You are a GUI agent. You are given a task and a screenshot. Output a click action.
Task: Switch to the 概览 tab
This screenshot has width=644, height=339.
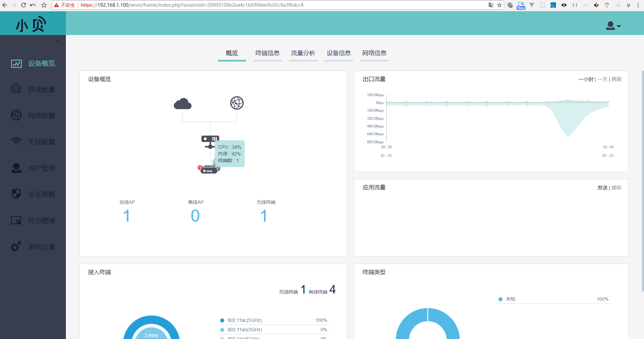coord(232,53)
